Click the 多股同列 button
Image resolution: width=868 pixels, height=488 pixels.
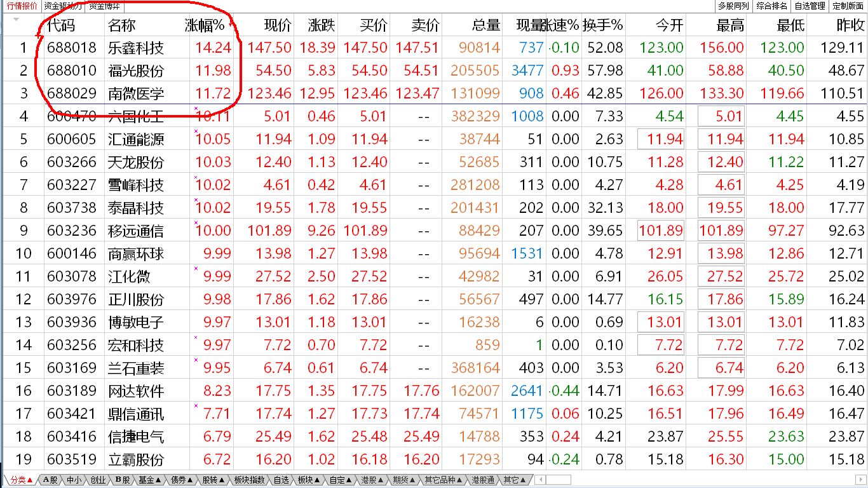pos(734,6)
